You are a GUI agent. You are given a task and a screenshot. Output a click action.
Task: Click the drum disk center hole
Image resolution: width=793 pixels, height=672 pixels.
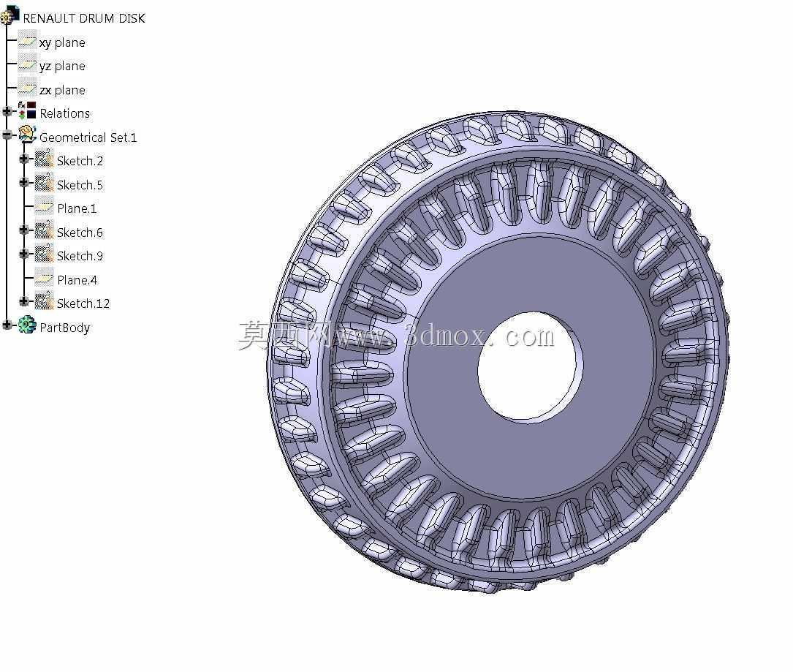tap(529, 367)
